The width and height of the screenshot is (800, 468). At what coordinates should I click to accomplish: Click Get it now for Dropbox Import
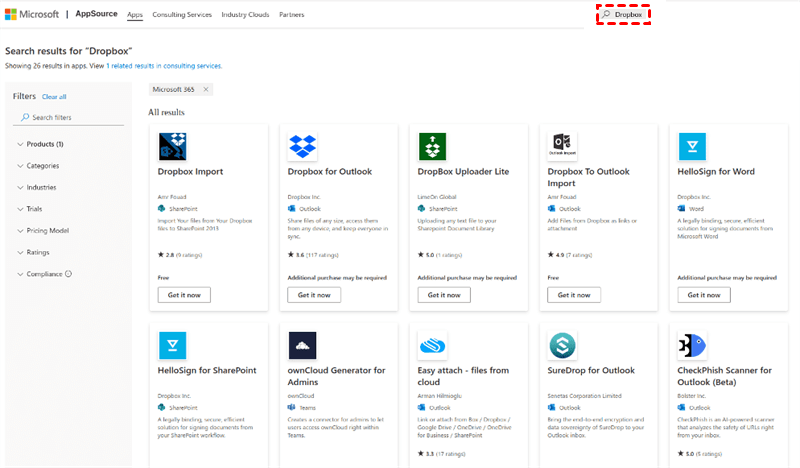(184, 295)
